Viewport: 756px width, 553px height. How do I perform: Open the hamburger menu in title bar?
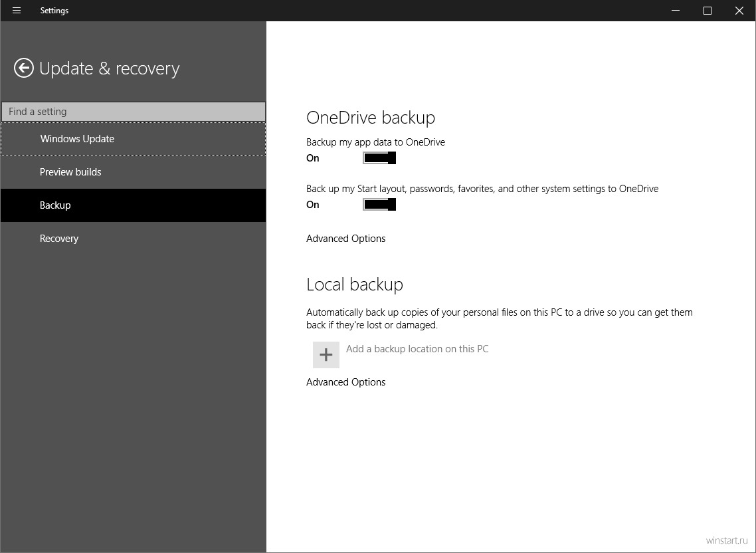[x=17, y=10]
